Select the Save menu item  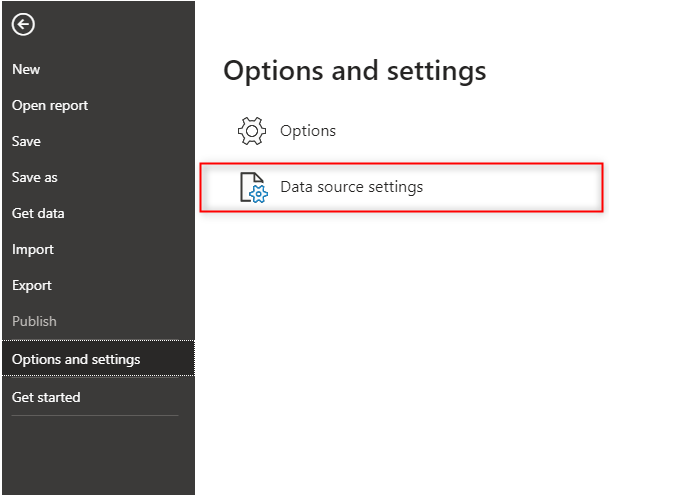[26, 141]
